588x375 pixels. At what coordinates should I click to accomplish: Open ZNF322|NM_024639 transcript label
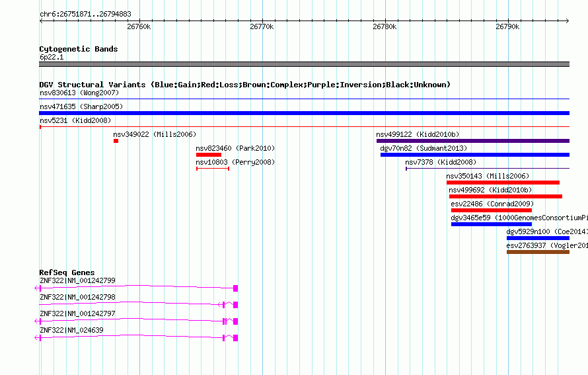coord(71,330)
